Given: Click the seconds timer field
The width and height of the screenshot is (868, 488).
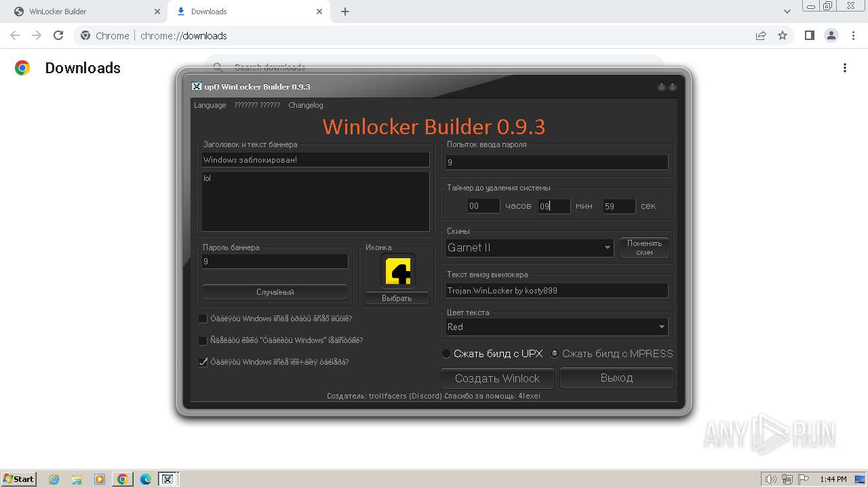Looking at the screenshot, I should (619, 206).
